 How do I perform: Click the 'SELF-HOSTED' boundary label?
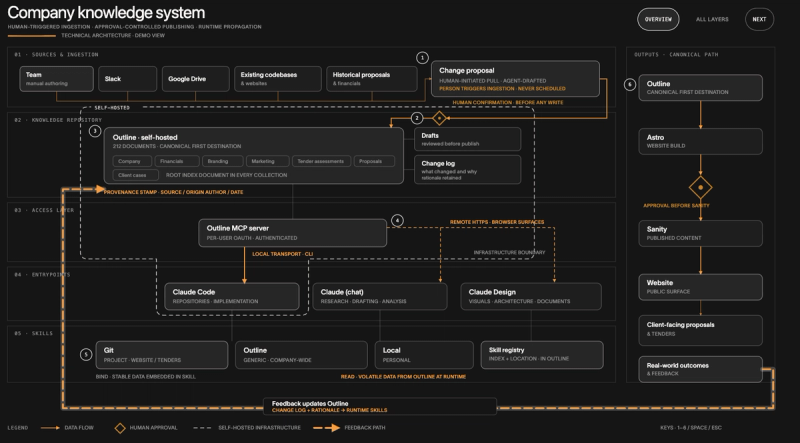[112, 108]
